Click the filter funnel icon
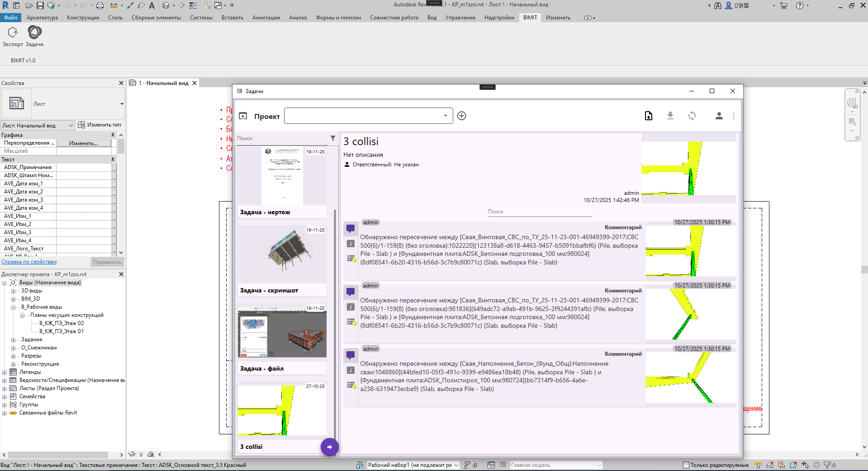 (x=333, y=138)
